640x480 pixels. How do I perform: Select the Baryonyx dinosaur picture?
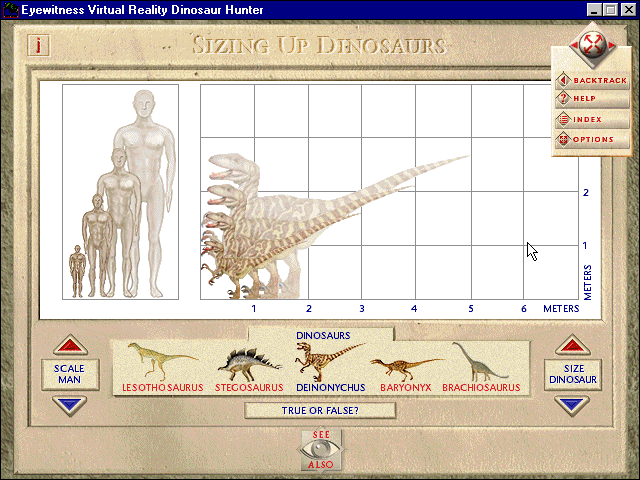pyautogui.click(x=406, y=369)
